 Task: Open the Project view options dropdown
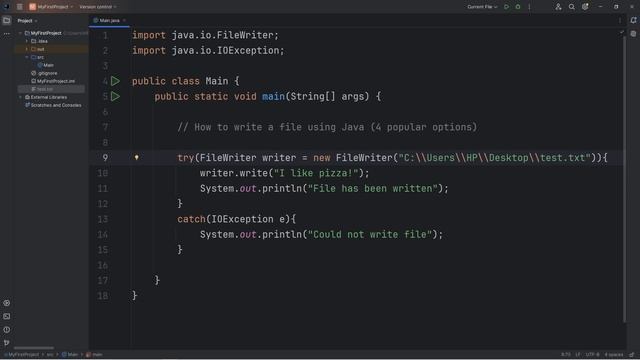pos(27,21)
